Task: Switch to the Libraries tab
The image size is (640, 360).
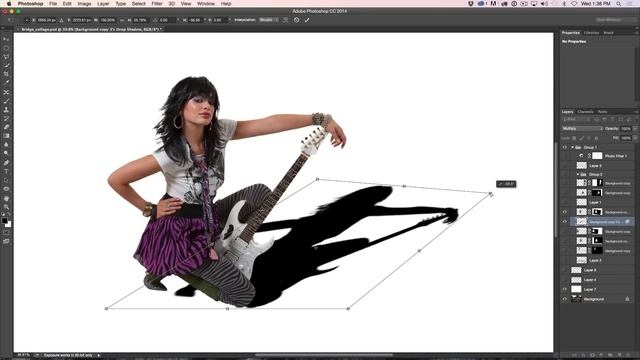Action: (591, 33)
